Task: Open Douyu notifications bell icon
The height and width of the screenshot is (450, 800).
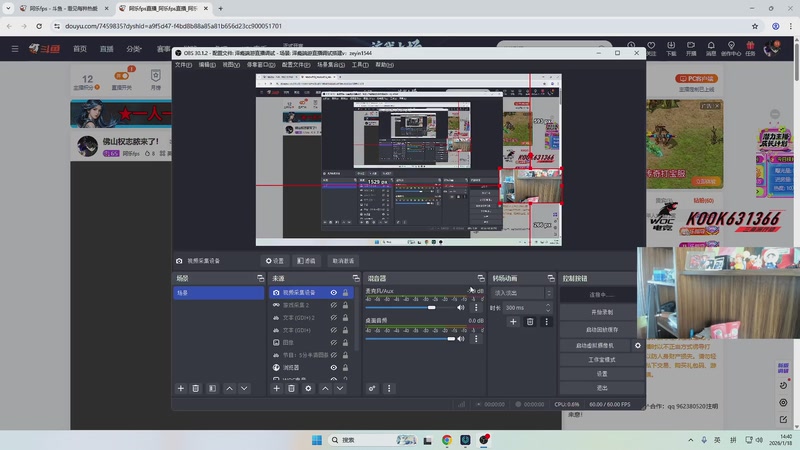Action: click(x=711, y=46)
